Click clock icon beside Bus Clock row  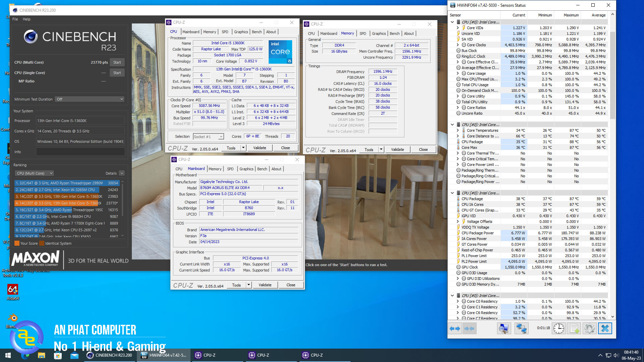pos(458,51)
